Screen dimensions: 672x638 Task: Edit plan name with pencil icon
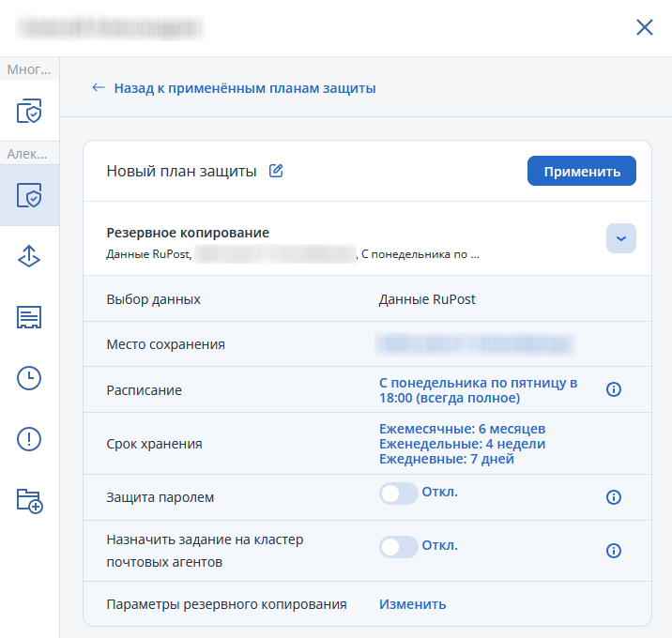276,171
